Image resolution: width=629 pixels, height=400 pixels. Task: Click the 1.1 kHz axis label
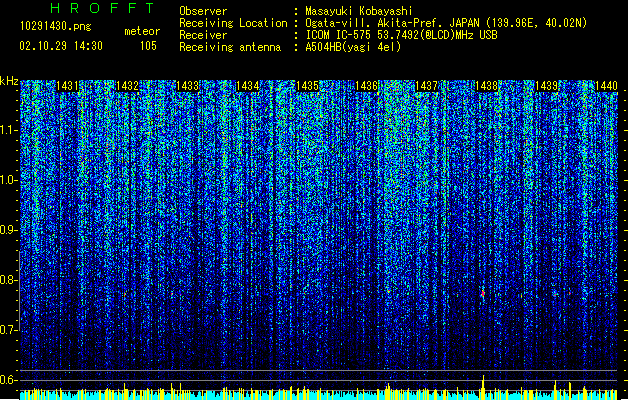pos(9,130)
